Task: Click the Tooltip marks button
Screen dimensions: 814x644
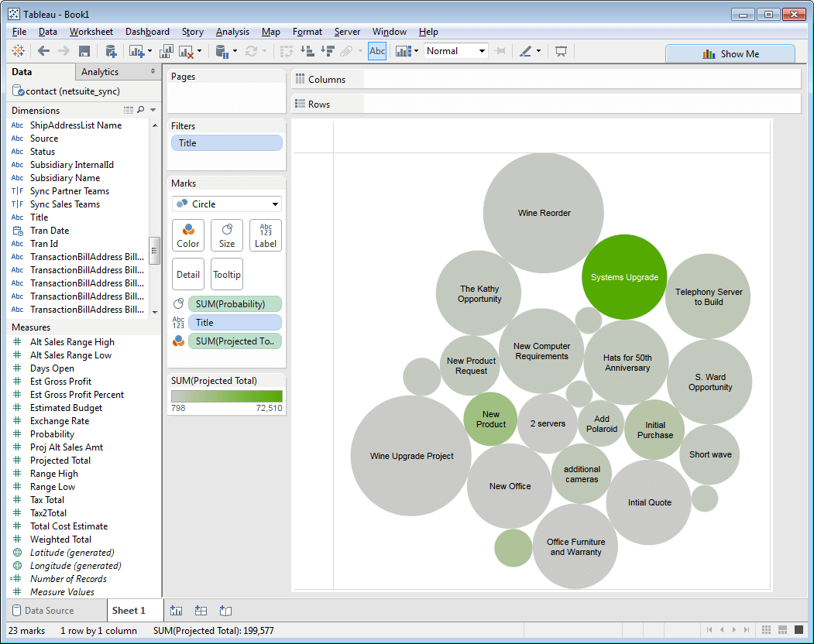Action: [227, 274]
